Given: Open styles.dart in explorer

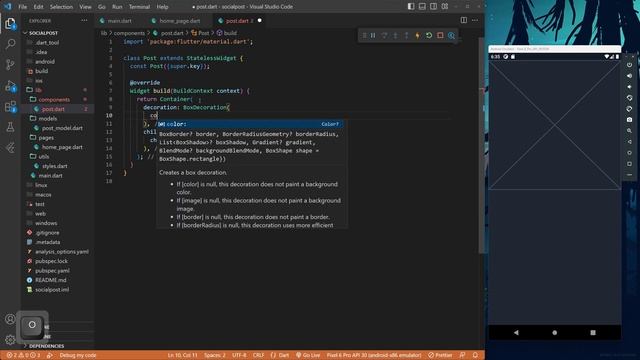Looking at the screenshot, I should tap(55, 166).
